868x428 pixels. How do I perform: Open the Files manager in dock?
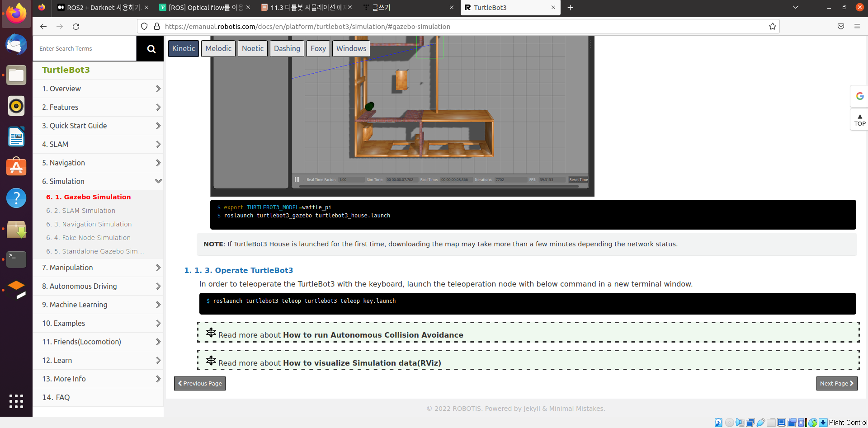[x=16, y=75]
